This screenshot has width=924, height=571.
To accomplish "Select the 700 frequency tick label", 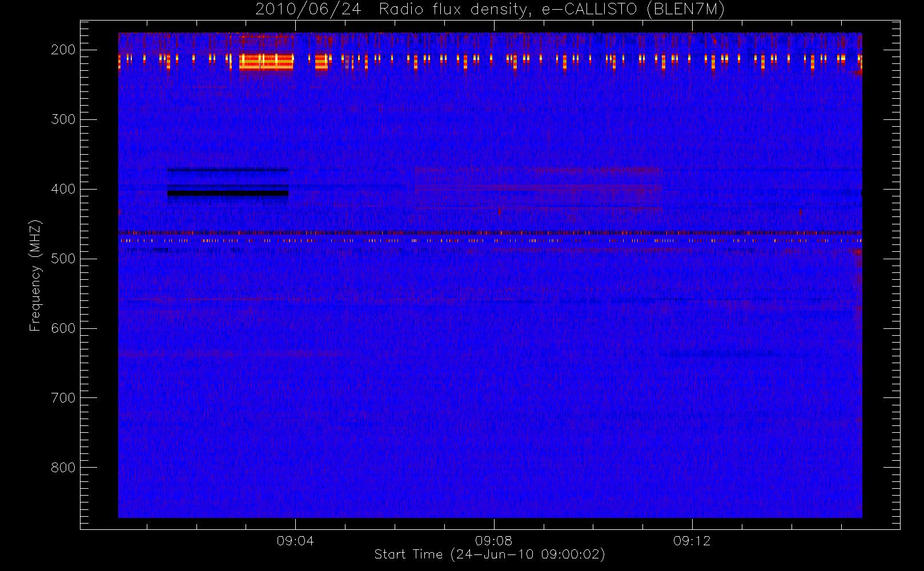I will tap(63, 398).
